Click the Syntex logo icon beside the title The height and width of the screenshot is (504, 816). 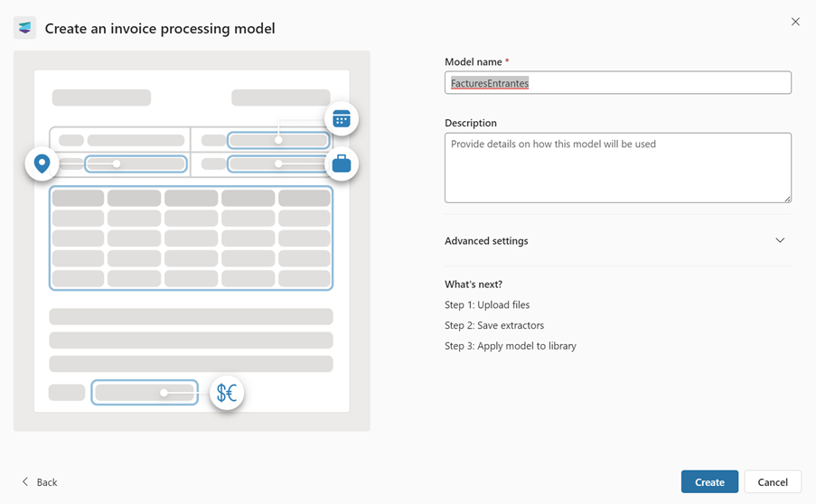click(24, 28)
